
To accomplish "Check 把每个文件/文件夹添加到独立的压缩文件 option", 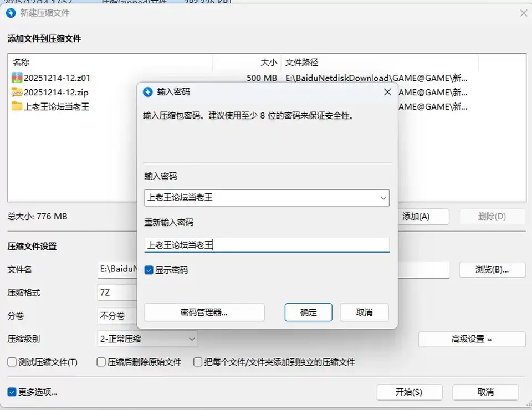I will click(198, 362).
